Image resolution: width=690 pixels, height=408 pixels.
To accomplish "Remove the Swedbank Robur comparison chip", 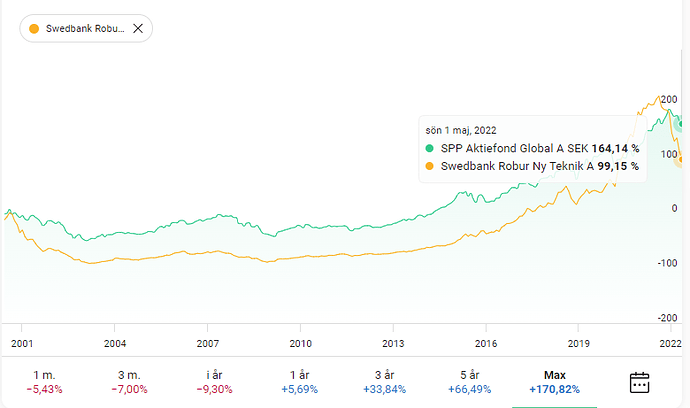I will coord(138,29).
